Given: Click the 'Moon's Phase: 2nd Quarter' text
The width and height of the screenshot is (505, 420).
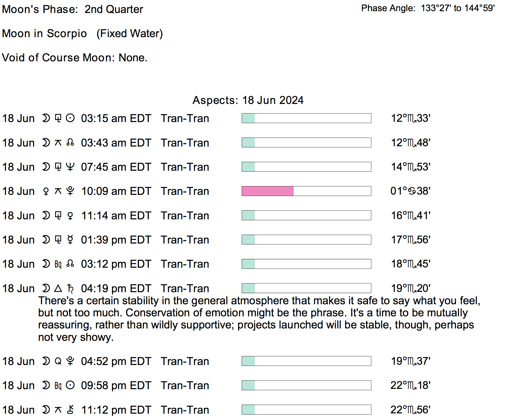Looking at the screenshot, I should tap(73, 9).
